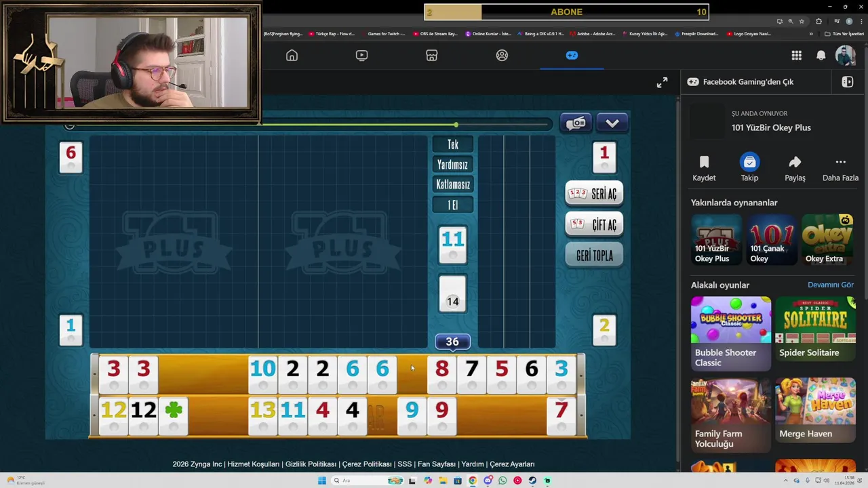Click the GERİ TOPLA button
Image resolution: width=868 pixels, height=488 pixels.
(594, 256)
